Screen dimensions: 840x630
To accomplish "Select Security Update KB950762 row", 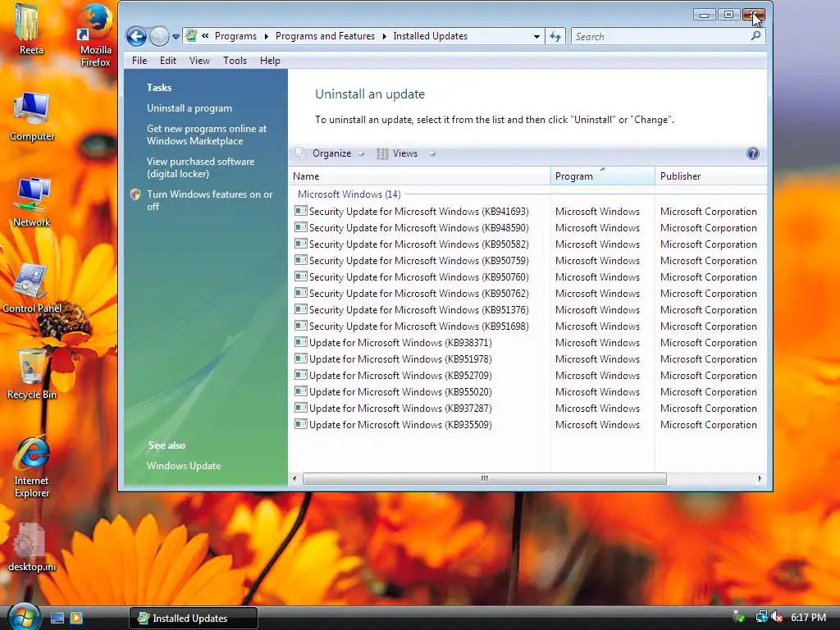I will tap(527, 294).
